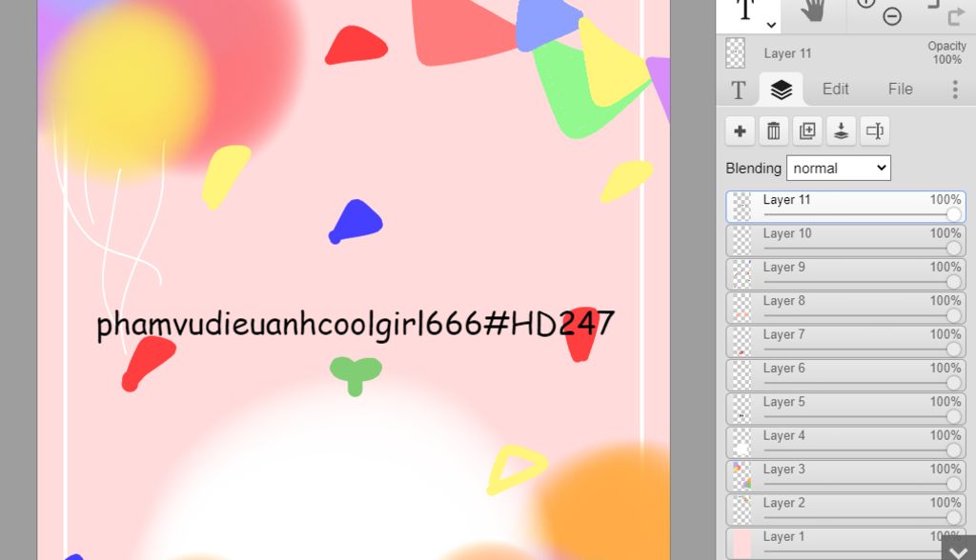Screen dimensions: 976x560
Task: Select Layer 1 at the list bottom
Action: (x=846, y=543)
